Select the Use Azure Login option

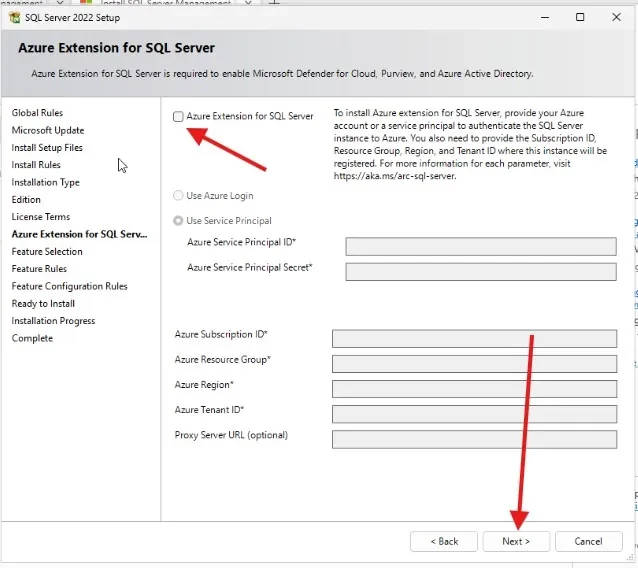tap(178, 196)
